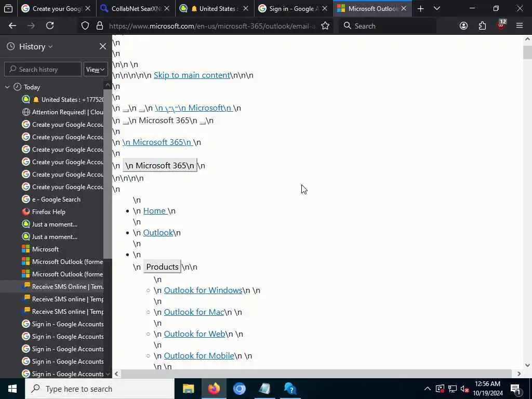This screenshot has height=399, width=532.
Task: Expand the Products button
Action: pos(162,267)
